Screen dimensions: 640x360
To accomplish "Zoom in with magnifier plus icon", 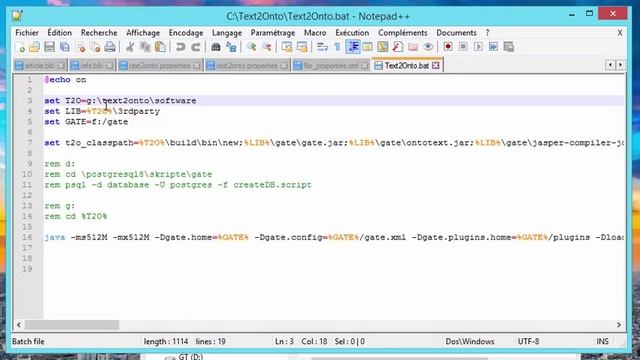I will 251,47.
